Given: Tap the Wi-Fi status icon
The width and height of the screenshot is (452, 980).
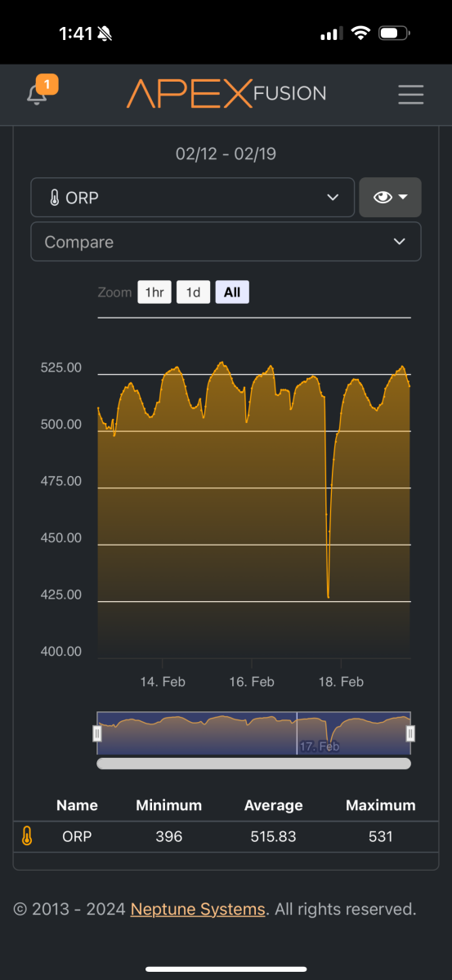Looking at the screenshot, I should 360,33.
